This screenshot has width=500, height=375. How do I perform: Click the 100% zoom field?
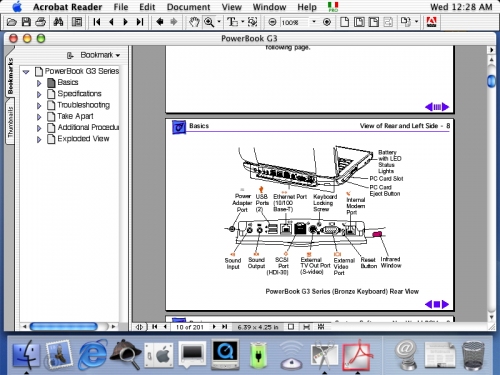click(x=295, y=22)
